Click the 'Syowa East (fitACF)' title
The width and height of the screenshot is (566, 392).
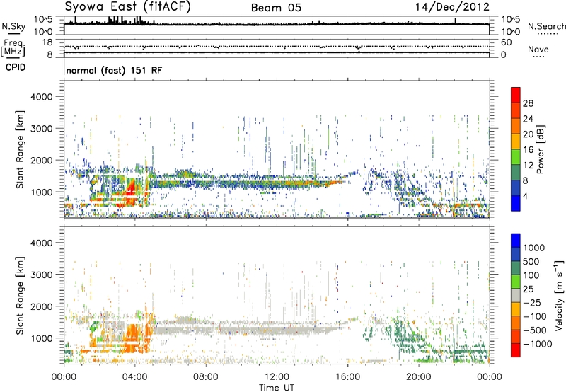127,6
